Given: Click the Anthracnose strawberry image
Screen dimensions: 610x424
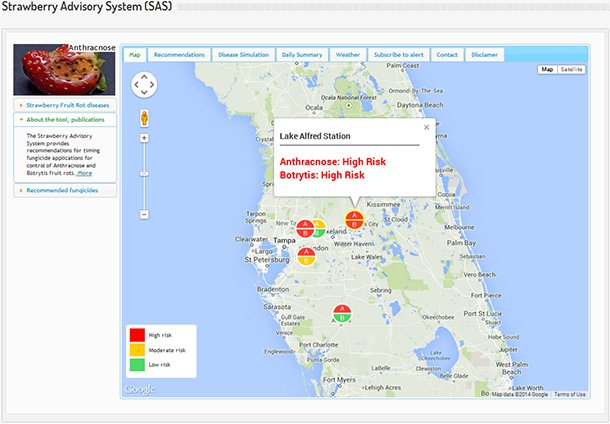Looking at the screenshot, I should point(64,70).
